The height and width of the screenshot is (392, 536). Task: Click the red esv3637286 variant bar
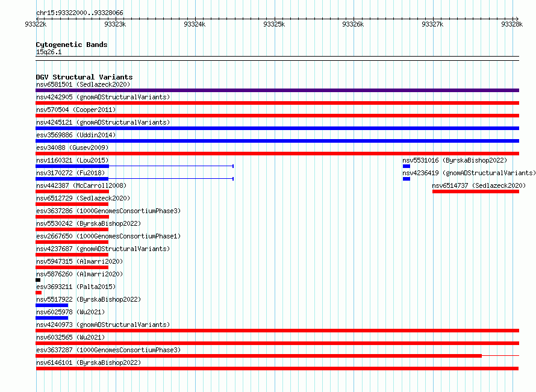tap(72, 217)
